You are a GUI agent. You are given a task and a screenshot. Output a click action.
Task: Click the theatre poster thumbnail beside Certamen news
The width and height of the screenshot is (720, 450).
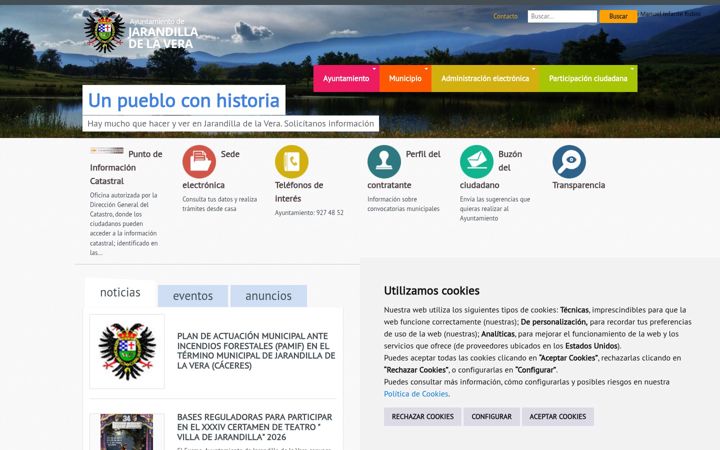pyautogui.click(x=127, y=432)
